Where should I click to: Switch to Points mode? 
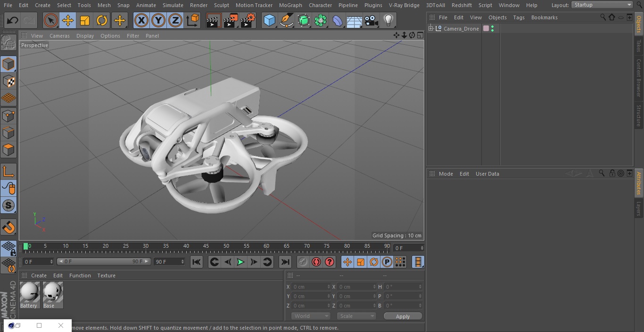coord(8,115)
